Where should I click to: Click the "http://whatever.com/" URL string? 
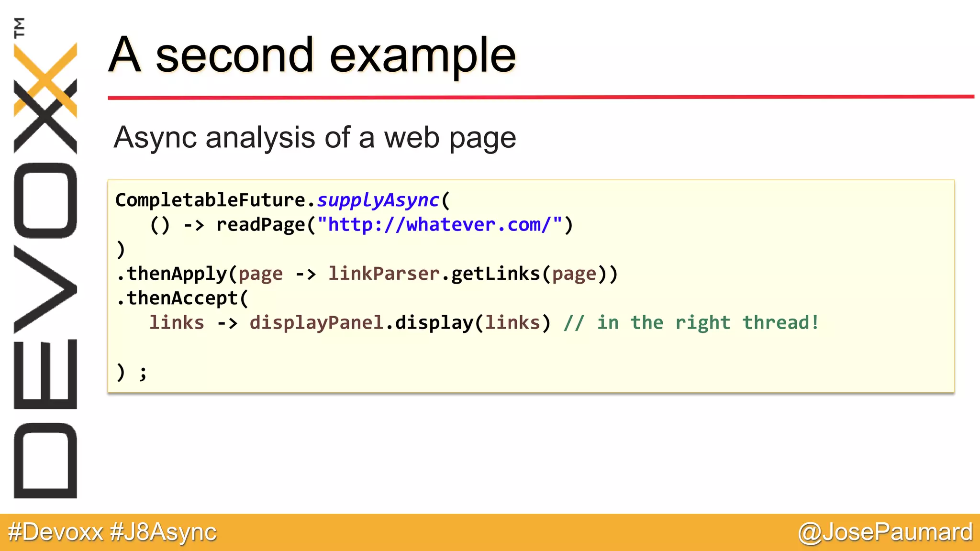[x=440, y=225]
